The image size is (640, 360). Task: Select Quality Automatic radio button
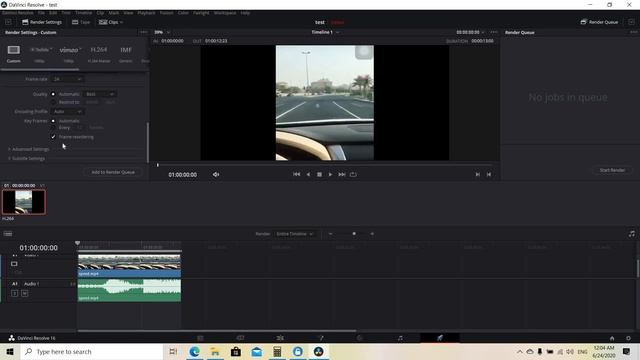(x=53, y=94)
